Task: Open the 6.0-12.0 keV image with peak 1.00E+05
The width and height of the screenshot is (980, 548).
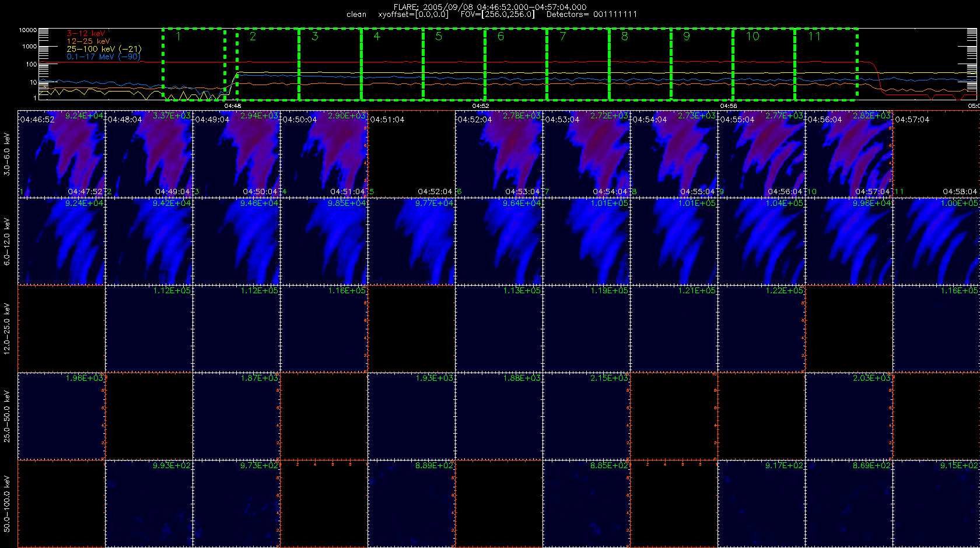Action: pos(937,241)
